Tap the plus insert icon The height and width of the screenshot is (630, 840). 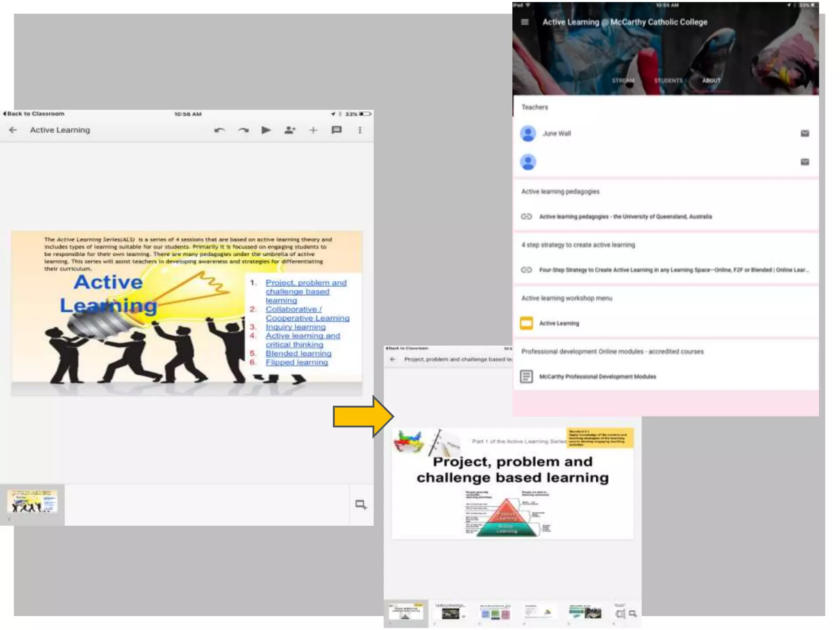coord(313,130)
